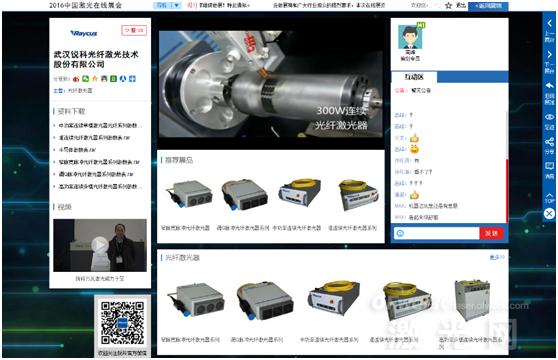The width and height of the screenshot is (558, 360).
Task: Click the return arrow icon in sidebar
Action: point(549,86)
